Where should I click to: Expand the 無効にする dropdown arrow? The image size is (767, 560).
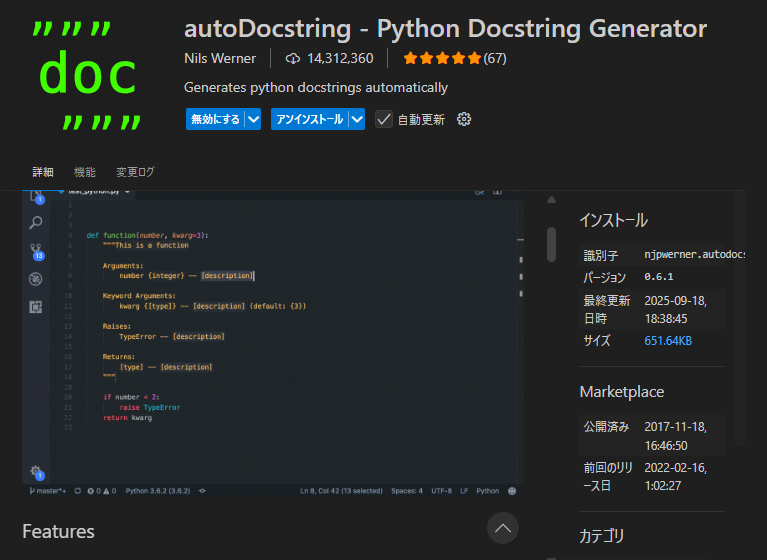253,119
